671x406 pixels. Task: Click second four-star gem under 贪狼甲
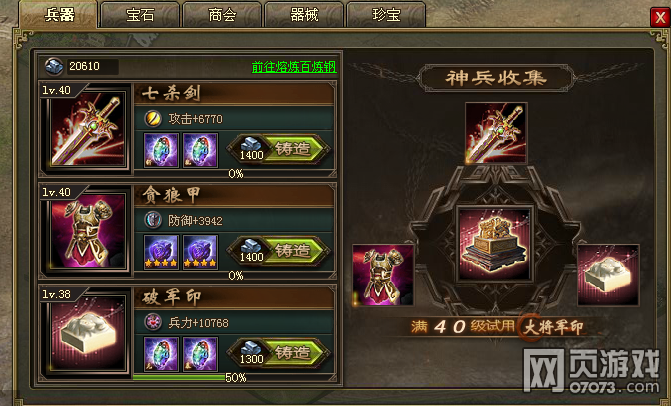200,252
